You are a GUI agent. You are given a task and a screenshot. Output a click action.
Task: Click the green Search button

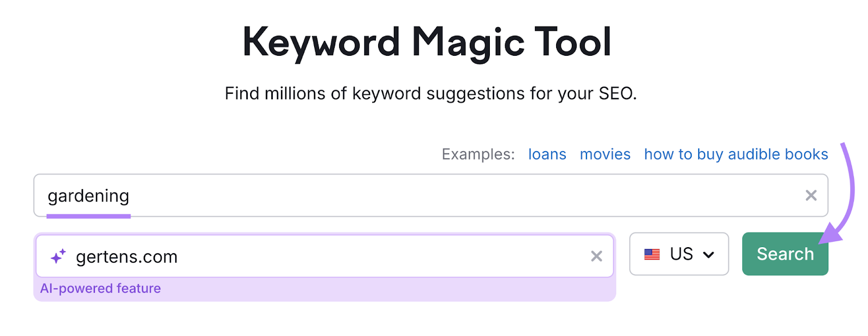pyautogui.click(x=784, y=254)
